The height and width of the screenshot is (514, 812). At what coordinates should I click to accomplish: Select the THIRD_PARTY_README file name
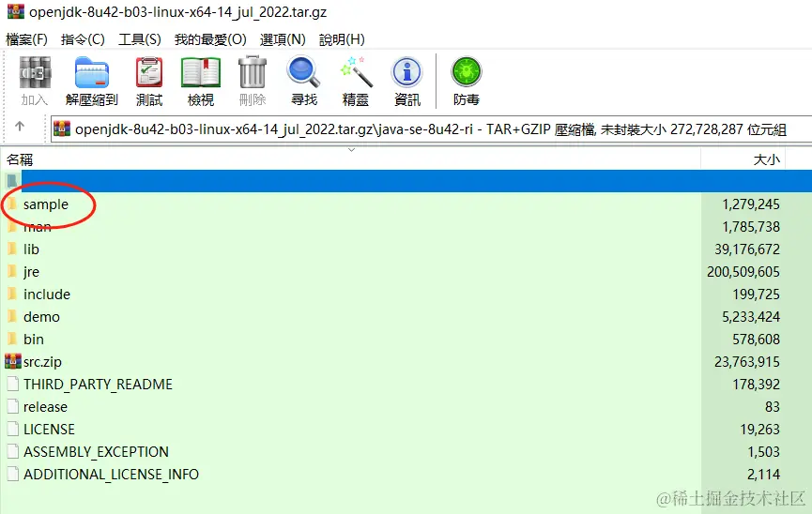pyautogui.click(x=98, y=384)
